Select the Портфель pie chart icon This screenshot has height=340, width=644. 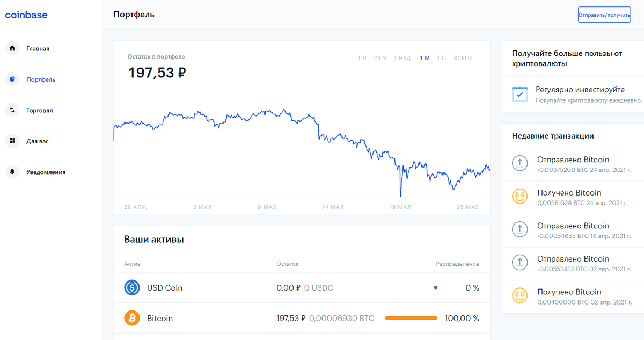(12, 79)
